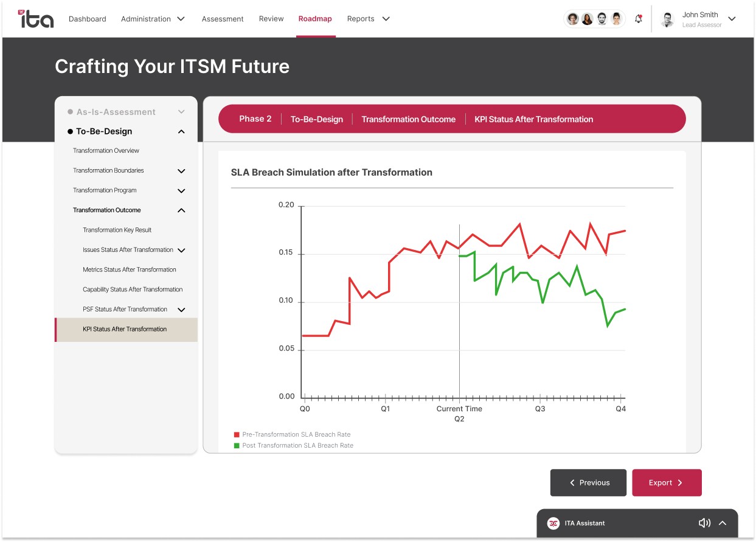Open the notifications bell
Screen dimensions: 756x542
coord(638,19)
